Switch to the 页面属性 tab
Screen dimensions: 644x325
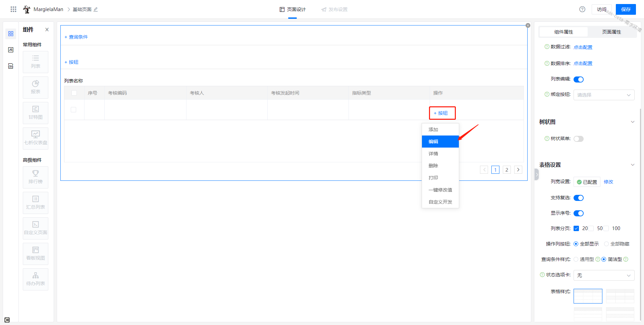(x=611, y=32)
